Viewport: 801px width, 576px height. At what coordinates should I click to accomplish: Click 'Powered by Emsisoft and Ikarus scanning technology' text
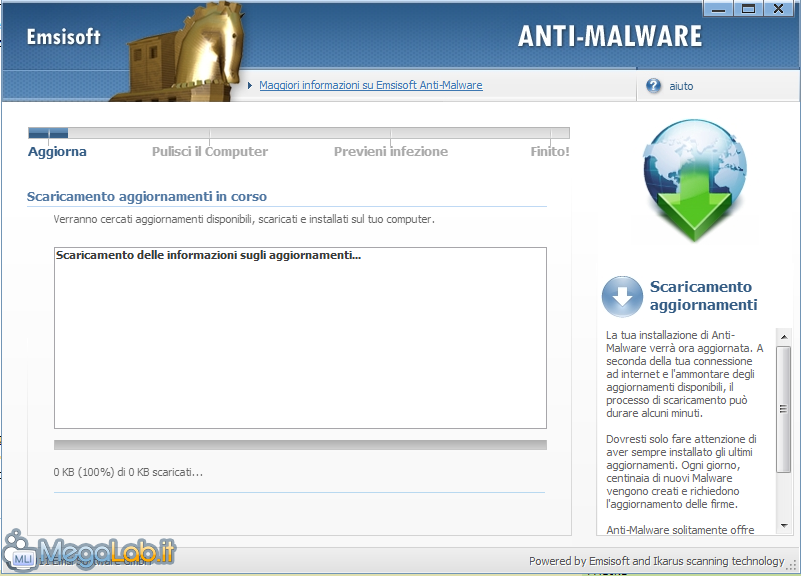click(656, 561)
